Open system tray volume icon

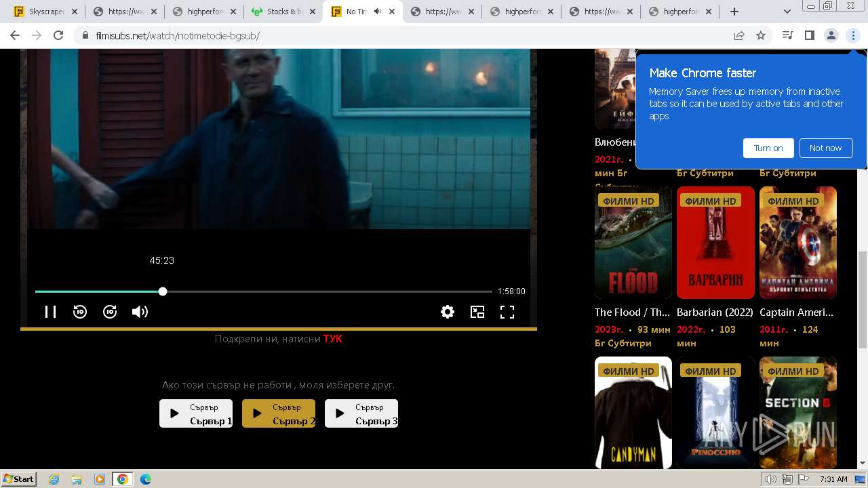(771, 479)
